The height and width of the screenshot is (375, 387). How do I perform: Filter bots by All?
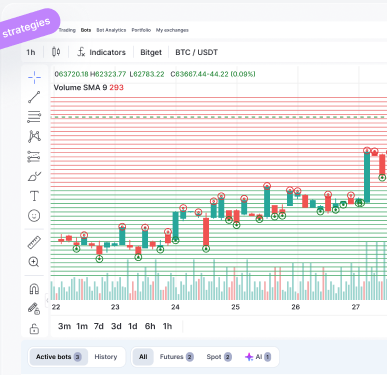click(x=143, y=357)
